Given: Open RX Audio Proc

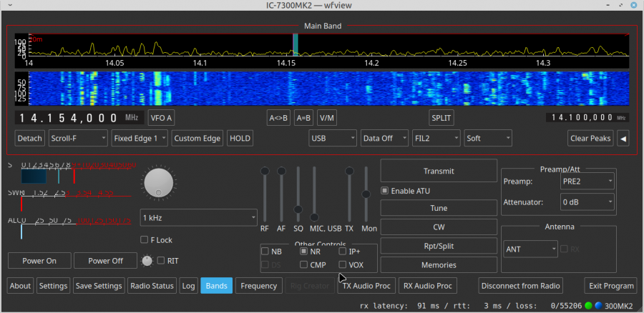Looking at the screenshot, I should coord(428,286).
